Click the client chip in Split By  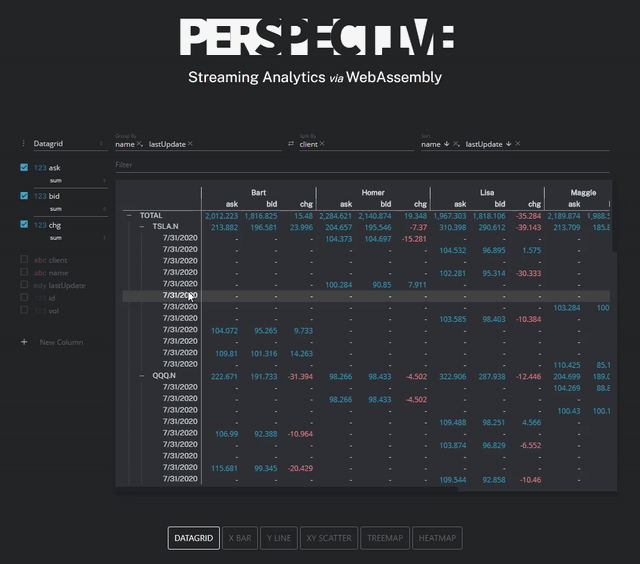(308, 144)
